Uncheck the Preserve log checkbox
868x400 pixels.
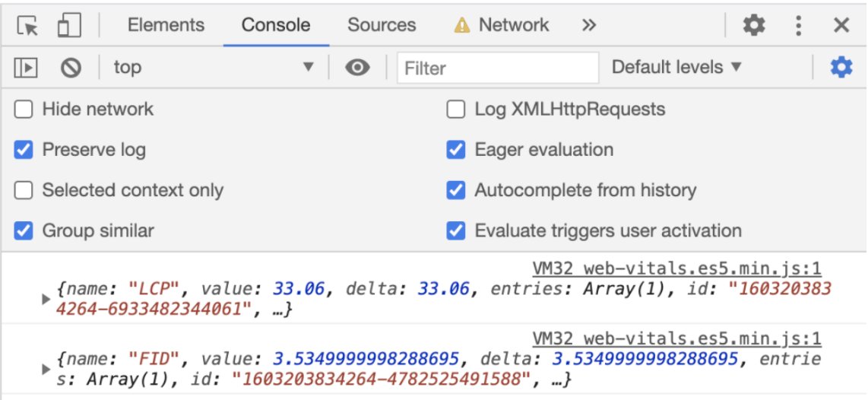tap(24, 150)
